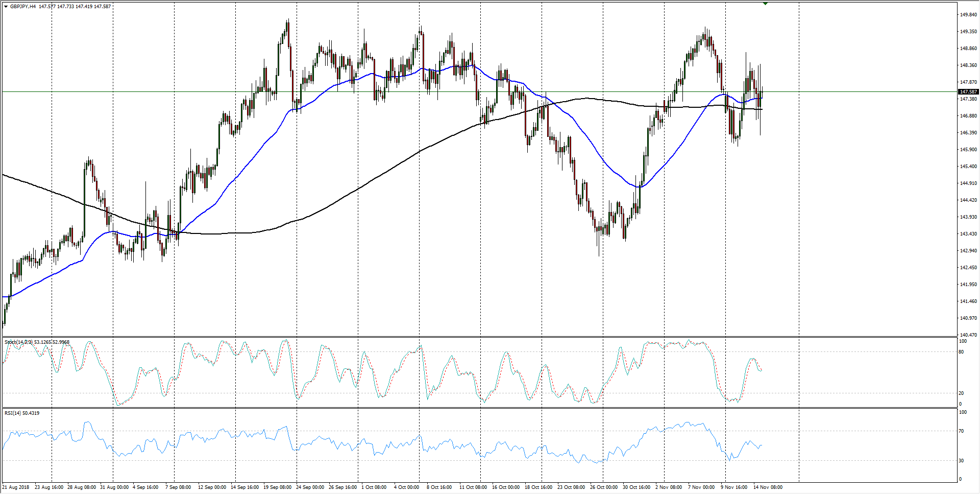This screenshot has width=980, height=494.
Task: Click the 149.840 price axis label
Action: 968,15
